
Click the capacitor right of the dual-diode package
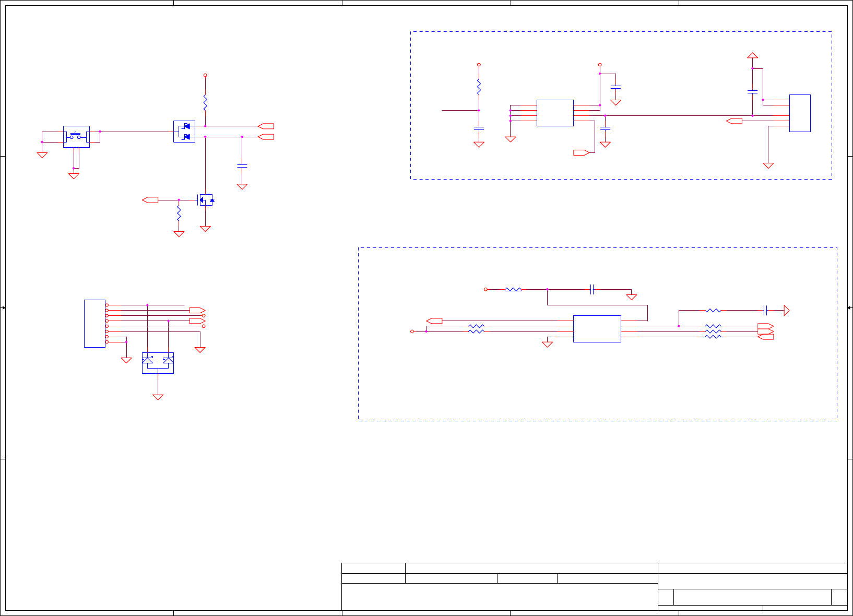tap(242, 166)
